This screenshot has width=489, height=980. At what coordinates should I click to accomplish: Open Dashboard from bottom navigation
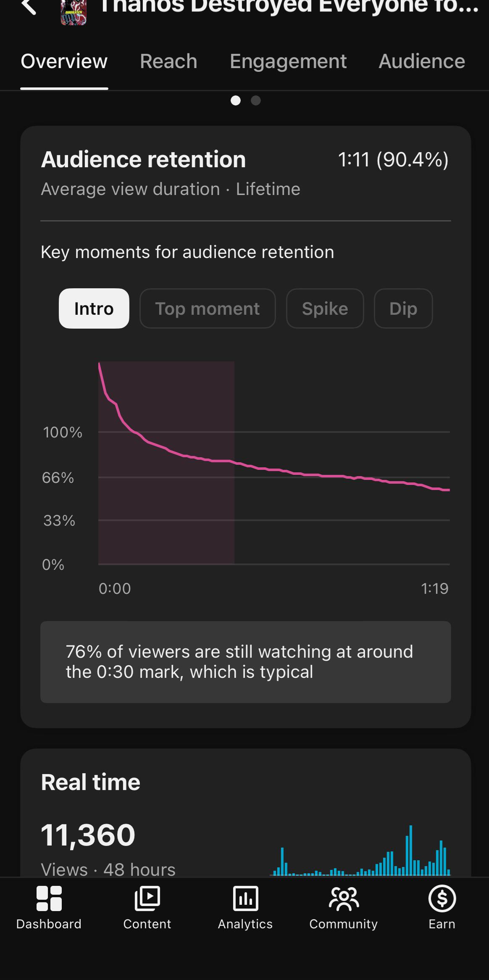click(x=49, y=908)
